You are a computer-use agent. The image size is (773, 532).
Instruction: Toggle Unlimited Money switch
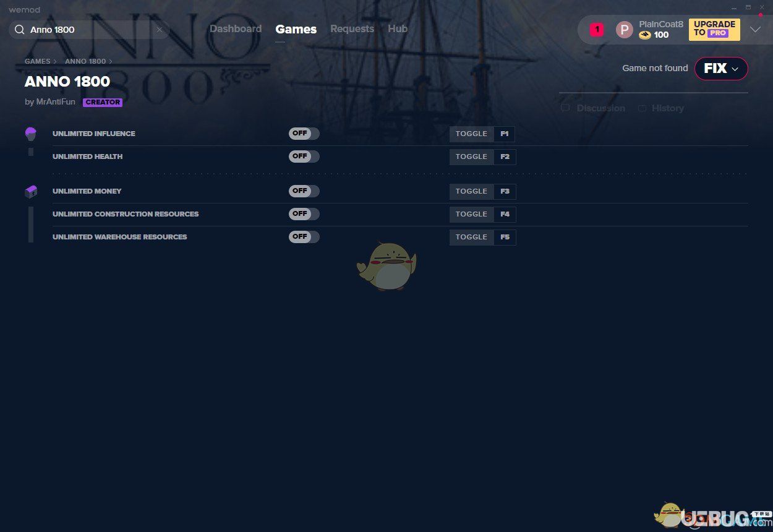click(304, 191)
